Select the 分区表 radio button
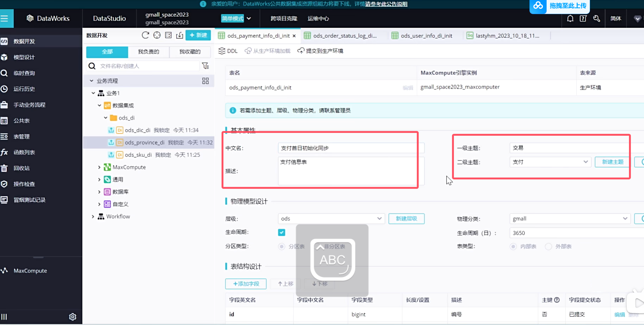Image resolution: width=644 pixels, height=325 pixels. 281,246
